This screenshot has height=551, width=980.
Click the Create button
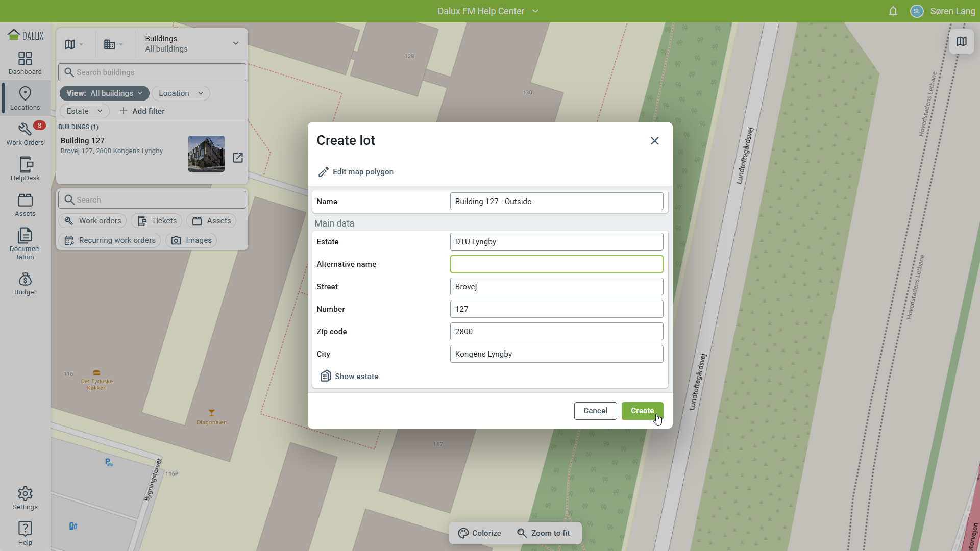click(x=642, y=411)
